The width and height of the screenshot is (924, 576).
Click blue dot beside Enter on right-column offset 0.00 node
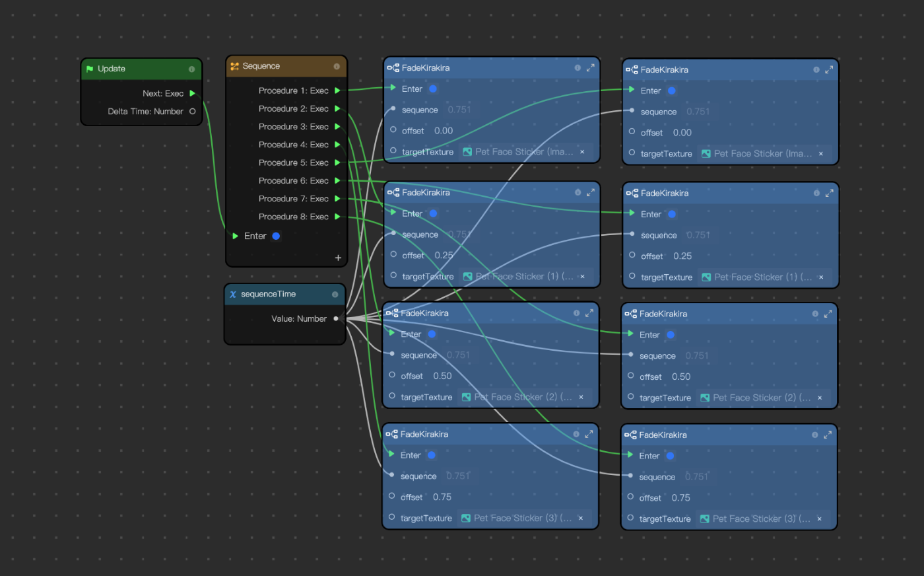click(671, 91)
